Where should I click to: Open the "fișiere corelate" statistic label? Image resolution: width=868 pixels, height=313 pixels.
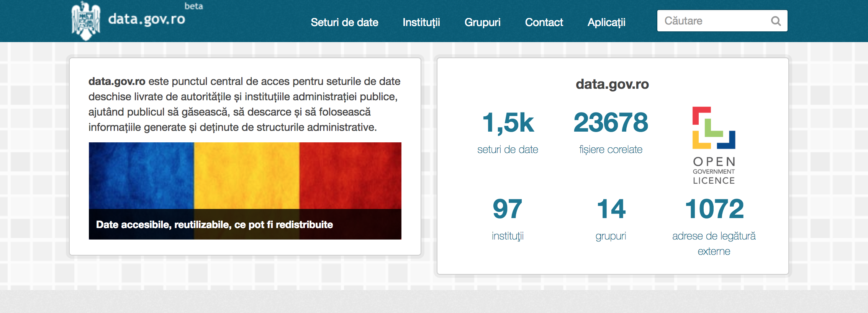pos(611,150)
